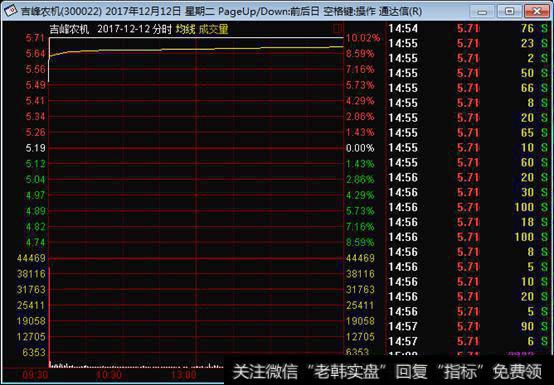The image size is (554, 385).
Task: Click the 44469 volume label on the left axis
Action: 31,258
